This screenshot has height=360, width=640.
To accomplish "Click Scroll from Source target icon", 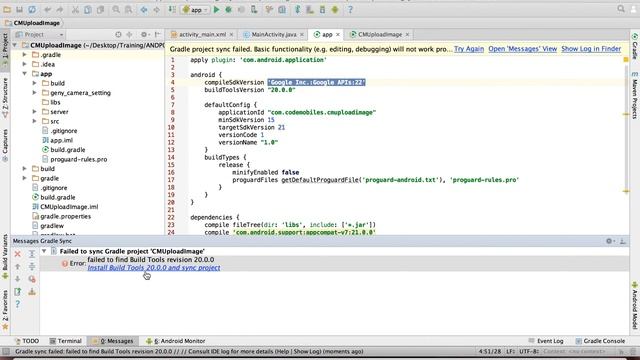I will (x=118, y=35).
